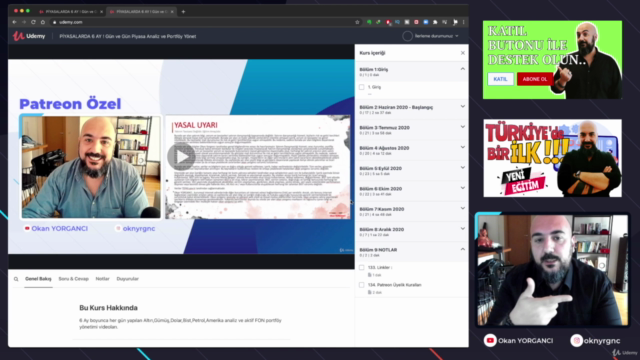Select the Genel Bakış tab
Screen dimensions: 640x360
coord(38,279)
